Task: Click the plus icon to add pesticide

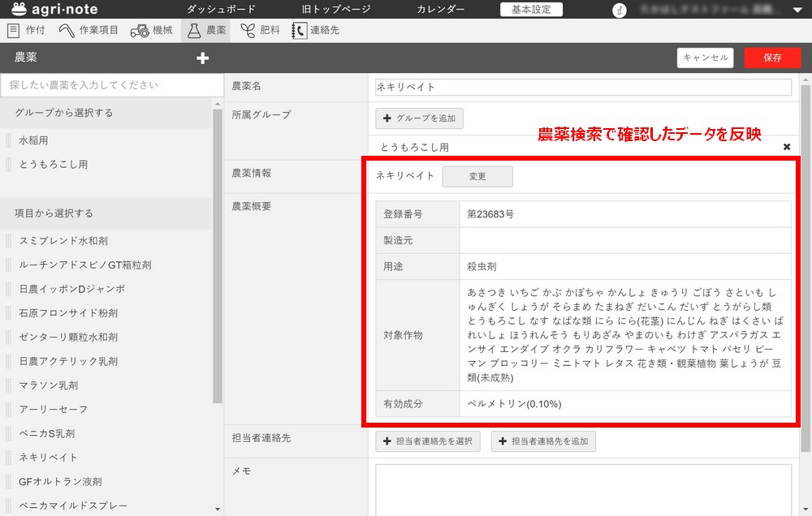Action: tap(203, 58)
